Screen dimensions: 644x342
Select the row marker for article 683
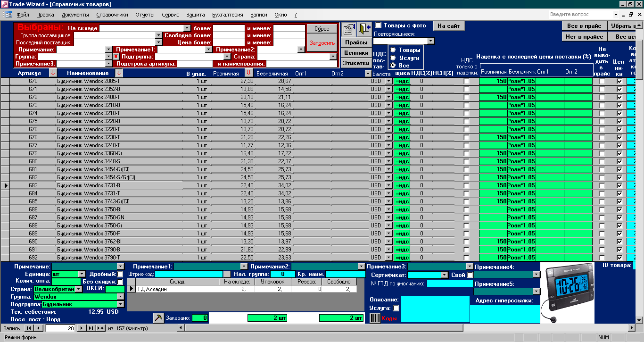(5, 185)
